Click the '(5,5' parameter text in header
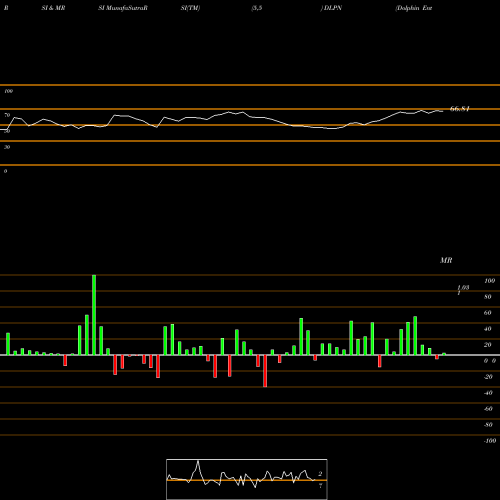Viewport: 500px width, 500px height. coord(257,8)
